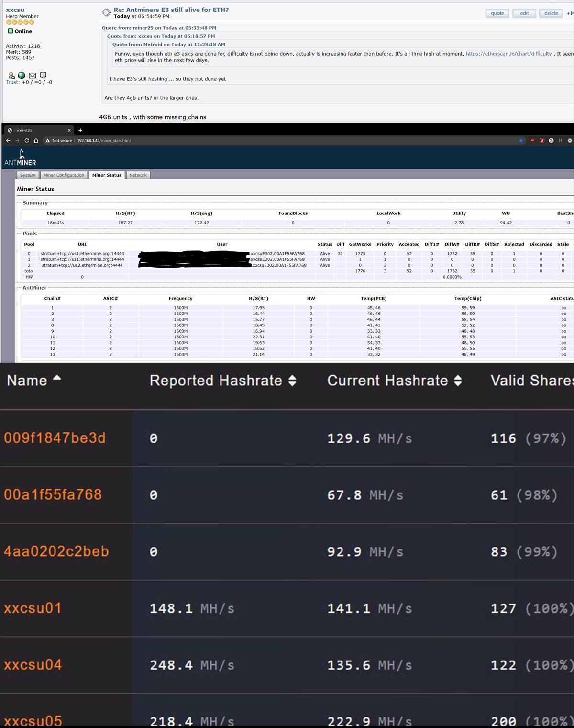
Task: Open the xxcsu username link
Action: click(x=15, y=10)
